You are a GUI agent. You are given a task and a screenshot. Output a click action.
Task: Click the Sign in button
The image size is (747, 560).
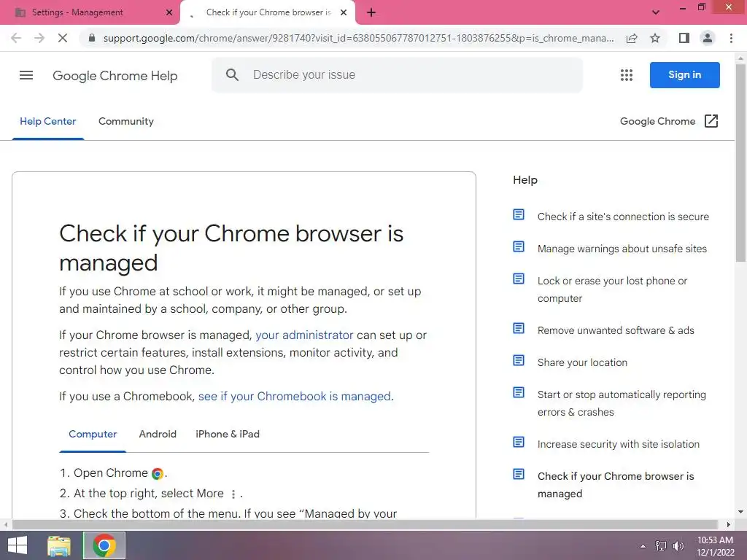click(x=684, y=75)
